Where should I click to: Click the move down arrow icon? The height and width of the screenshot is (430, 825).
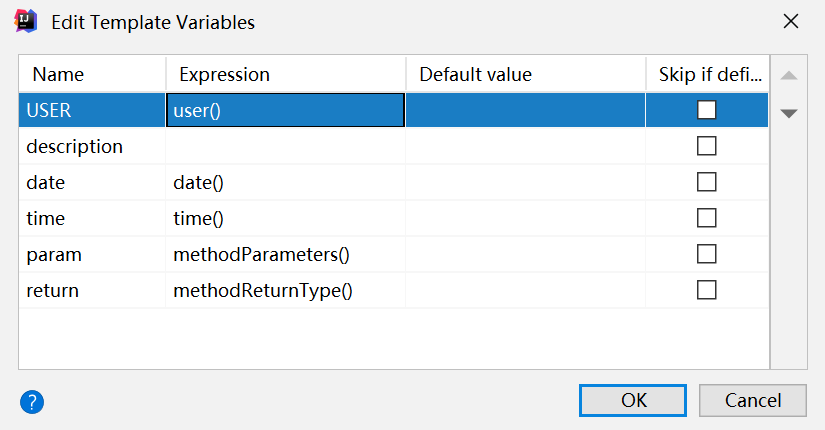coord(788,113)
